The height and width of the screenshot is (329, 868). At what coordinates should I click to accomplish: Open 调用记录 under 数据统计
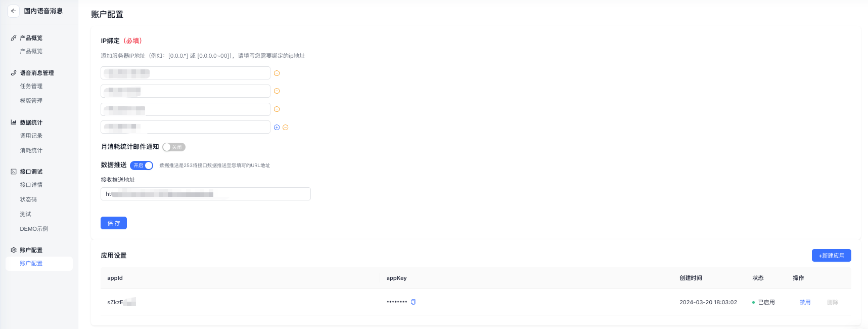point(31,136)
